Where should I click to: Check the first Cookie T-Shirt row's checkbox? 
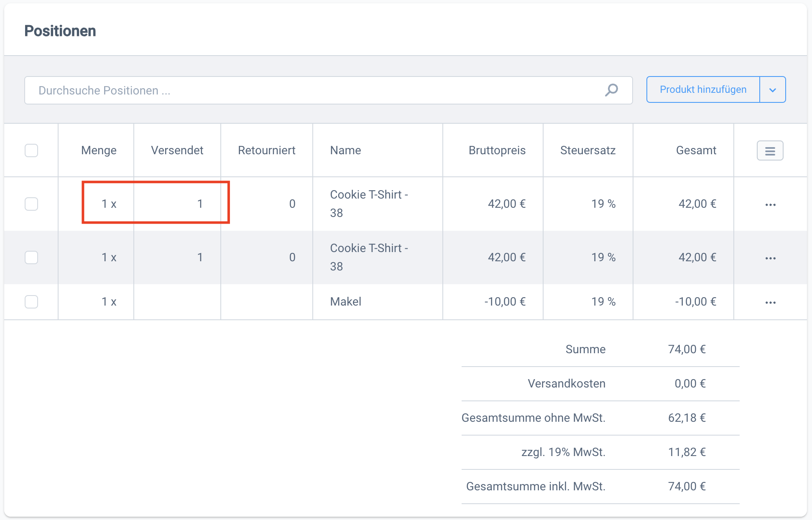coord(31,204)
